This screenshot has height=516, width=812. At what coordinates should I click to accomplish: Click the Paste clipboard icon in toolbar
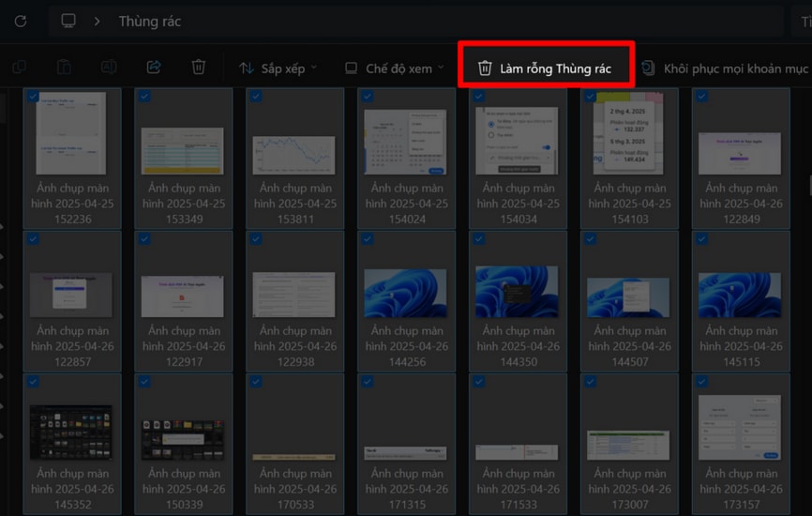[x=64, y=68]
